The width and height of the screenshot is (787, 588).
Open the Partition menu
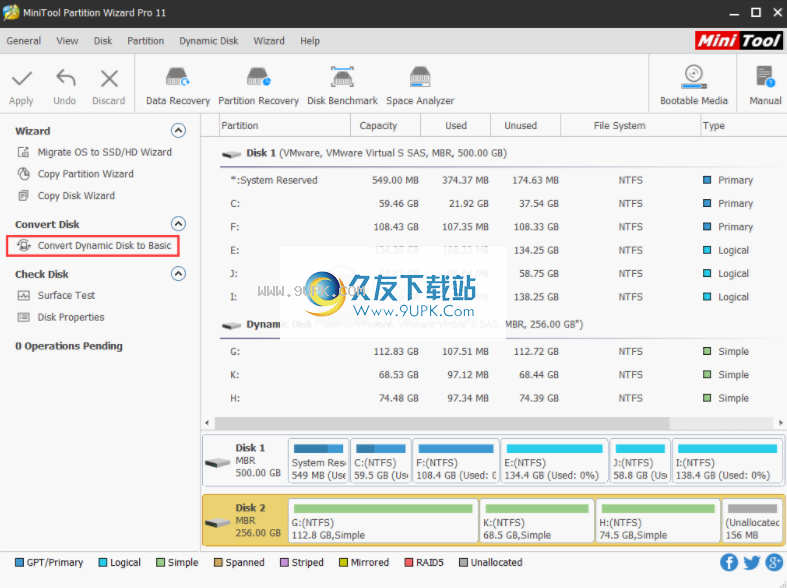pos(146,41)
